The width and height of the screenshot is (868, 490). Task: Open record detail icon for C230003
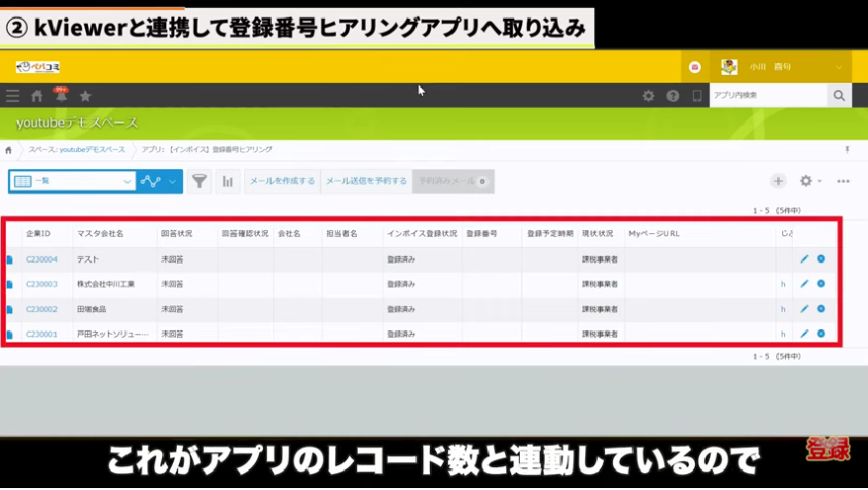10,285
